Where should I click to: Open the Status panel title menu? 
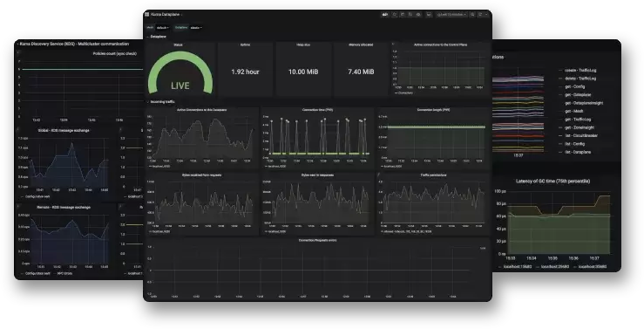click(179, 45)
